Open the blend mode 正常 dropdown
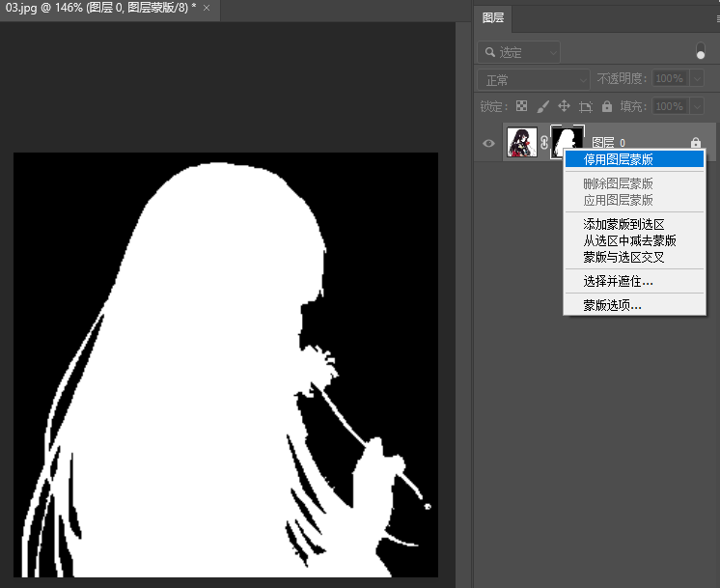The height and width of the screenshot is (588, 720). (x=534, y=80)
